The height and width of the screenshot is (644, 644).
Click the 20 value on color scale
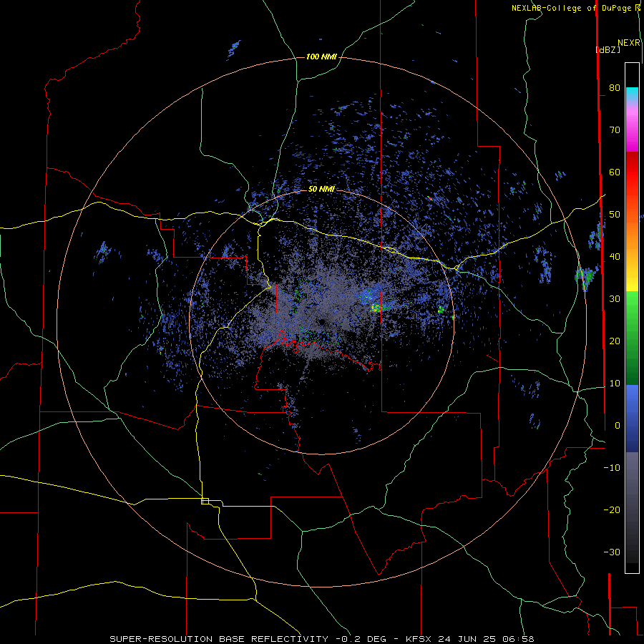click(x=615, y=341)
